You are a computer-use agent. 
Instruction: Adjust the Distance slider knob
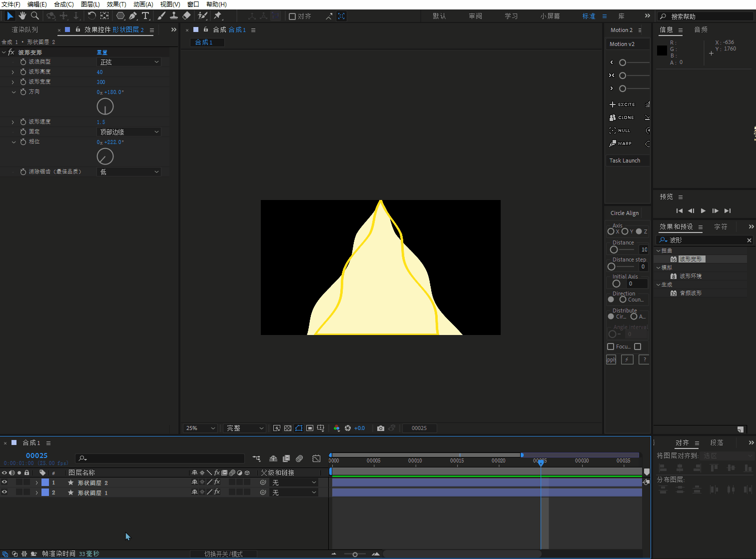coord(614,249)
